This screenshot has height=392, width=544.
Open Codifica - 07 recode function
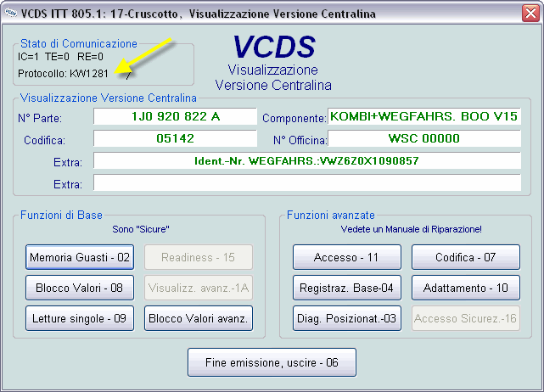coord(466,257)
